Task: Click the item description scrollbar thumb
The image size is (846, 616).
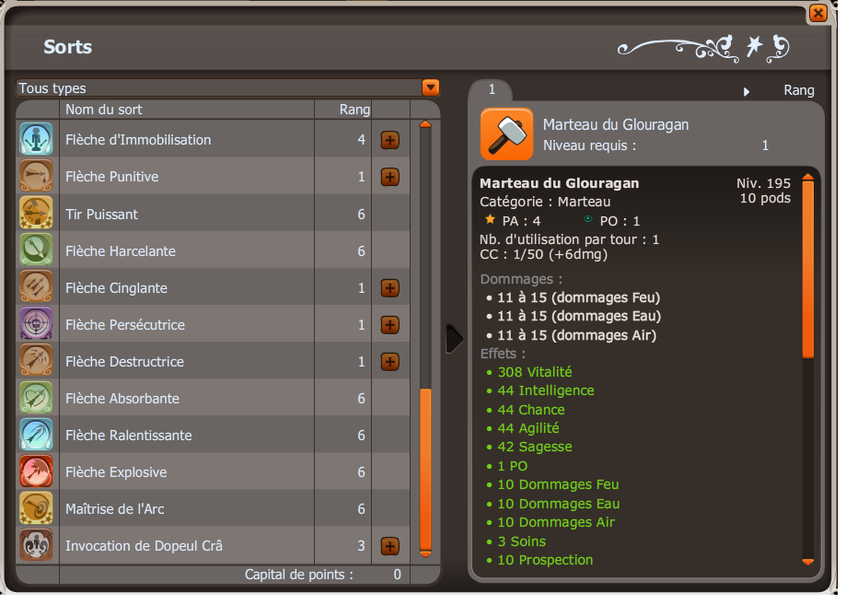Action: coord(807,270)
